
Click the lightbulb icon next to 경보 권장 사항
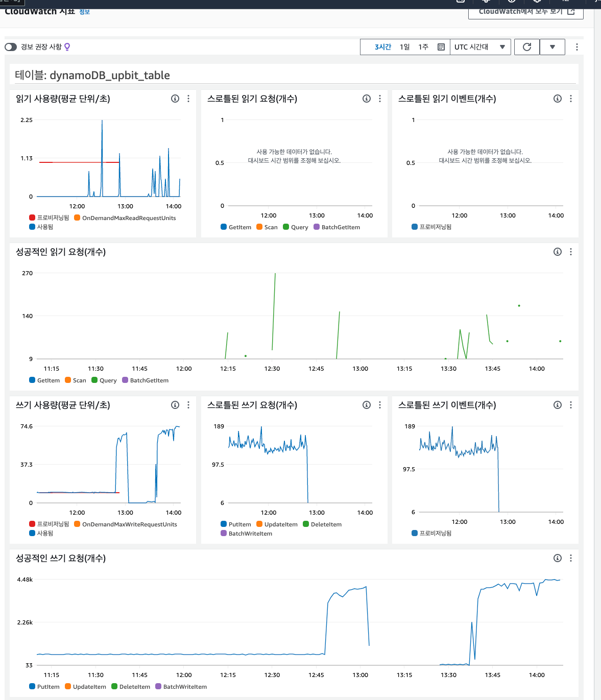click(67, 47)
